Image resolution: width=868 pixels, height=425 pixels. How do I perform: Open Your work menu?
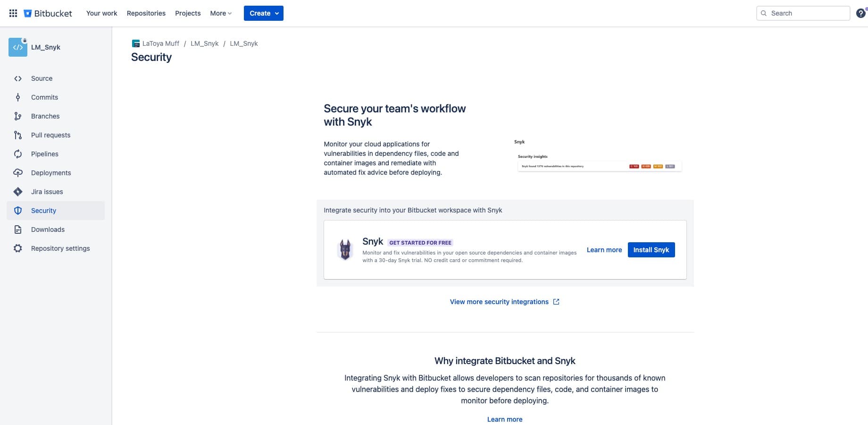tap(102, 13)
